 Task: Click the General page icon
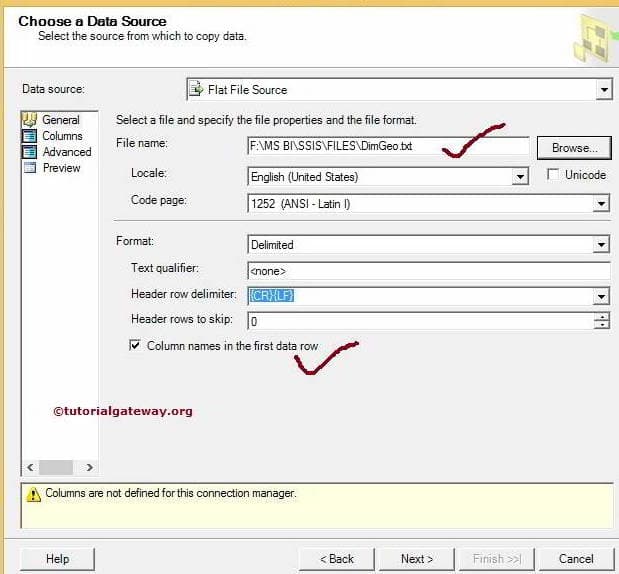pyautogui.click(x=30, y=120)
